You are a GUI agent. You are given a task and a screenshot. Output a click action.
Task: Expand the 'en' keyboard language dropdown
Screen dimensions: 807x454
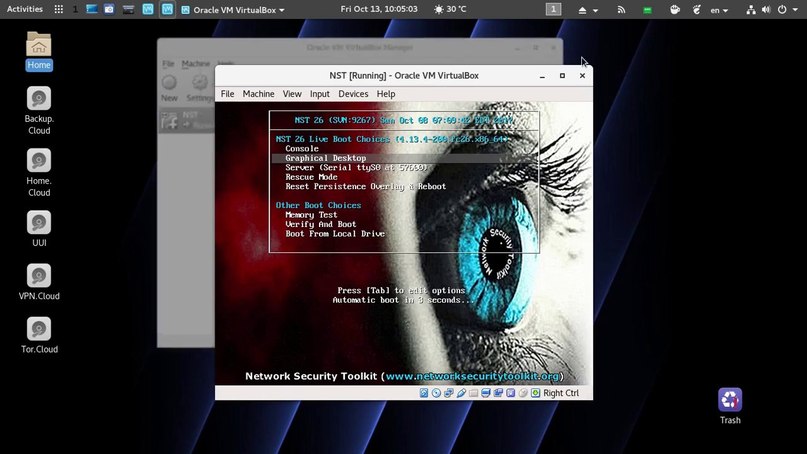pos(719,9)
